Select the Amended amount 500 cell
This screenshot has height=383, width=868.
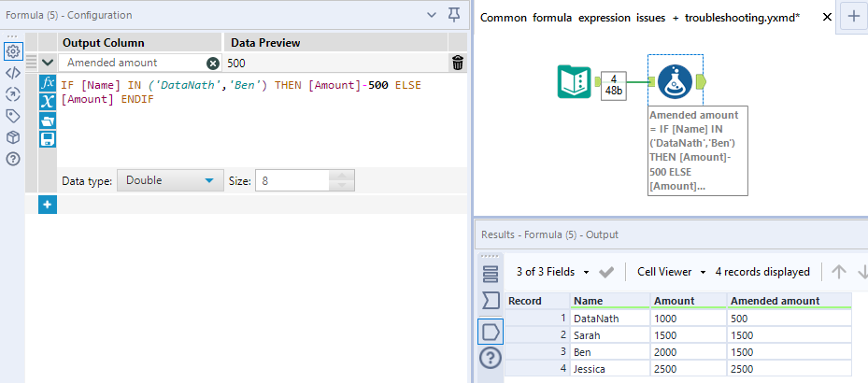click(790, 319)
